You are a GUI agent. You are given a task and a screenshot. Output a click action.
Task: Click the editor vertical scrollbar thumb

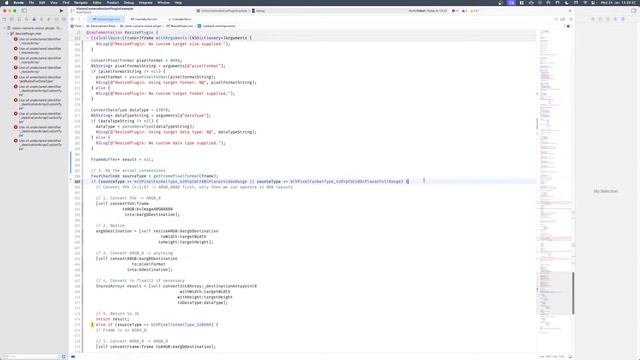573,293
